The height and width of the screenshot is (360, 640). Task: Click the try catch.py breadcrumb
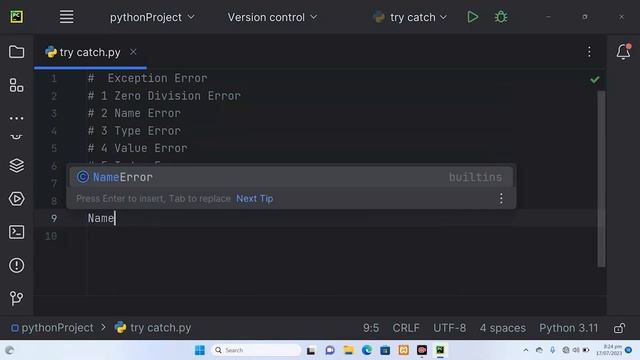(x=153, y=328)
